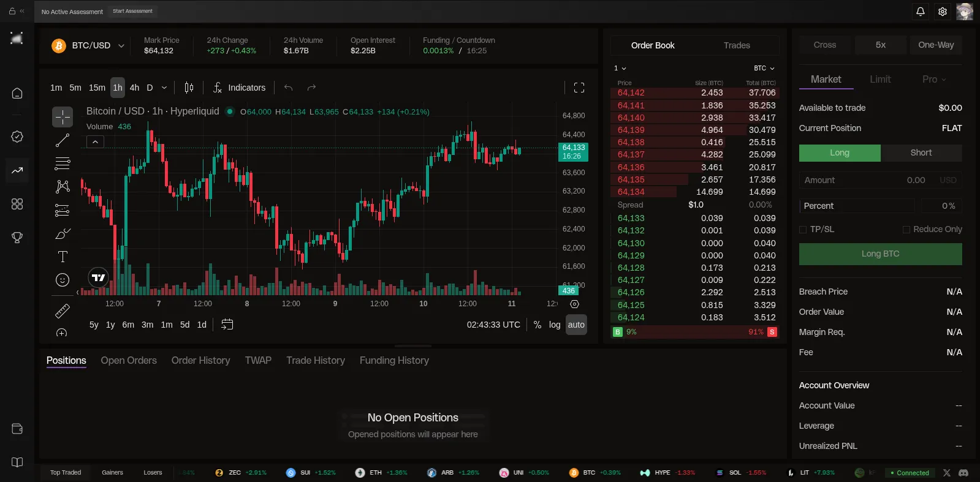980x482 pixels.
Task: Enable the TP/SL checkbox
Action: coord(803,230)
